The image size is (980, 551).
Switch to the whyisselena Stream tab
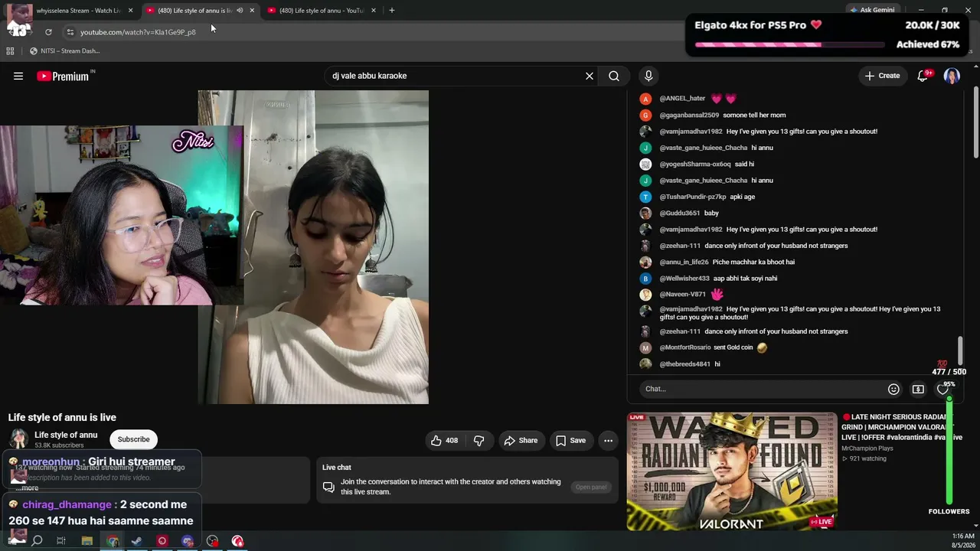73,11
